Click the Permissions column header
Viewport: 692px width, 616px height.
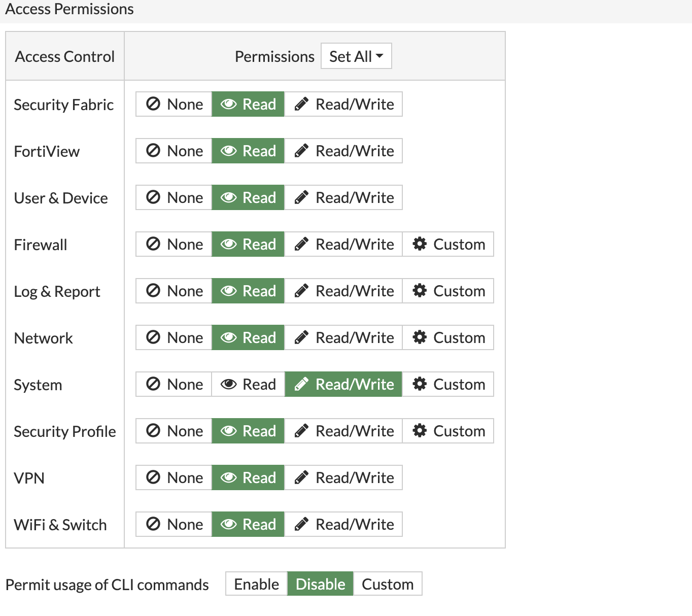point(274,56)
